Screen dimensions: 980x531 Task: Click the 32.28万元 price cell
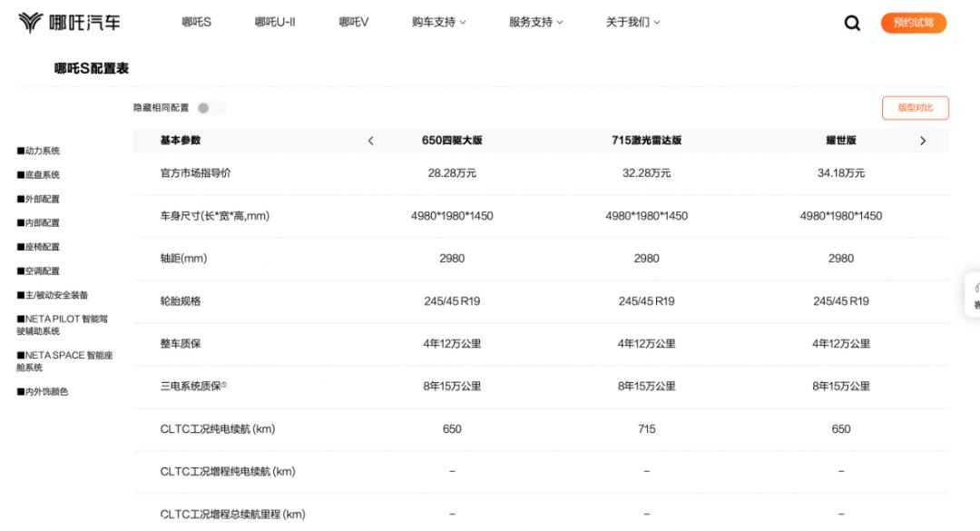[x=646, y=172]
